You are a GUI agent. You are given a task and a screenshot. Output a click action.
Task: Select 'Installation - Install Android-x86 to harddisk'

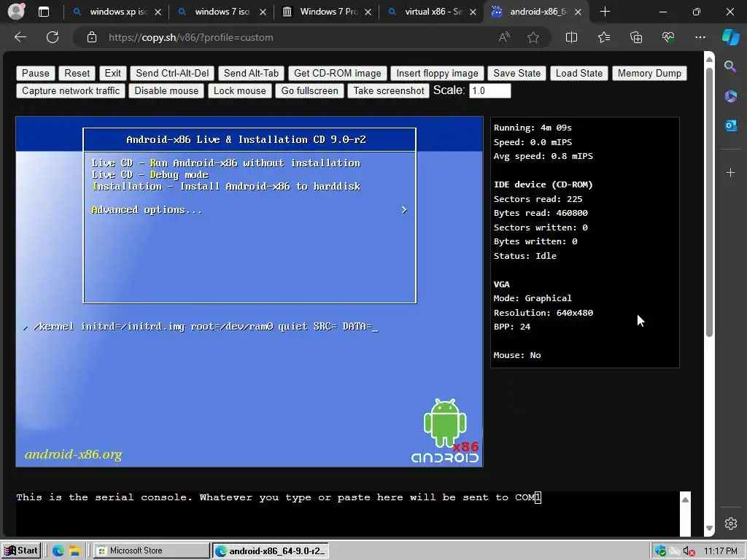coord(226,186)
